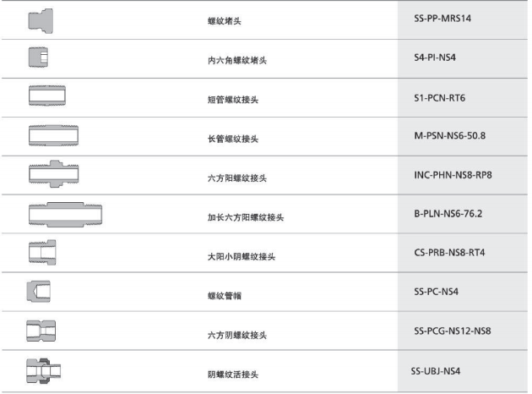
Task: Click the female union fitting icon
Action: 44,369
